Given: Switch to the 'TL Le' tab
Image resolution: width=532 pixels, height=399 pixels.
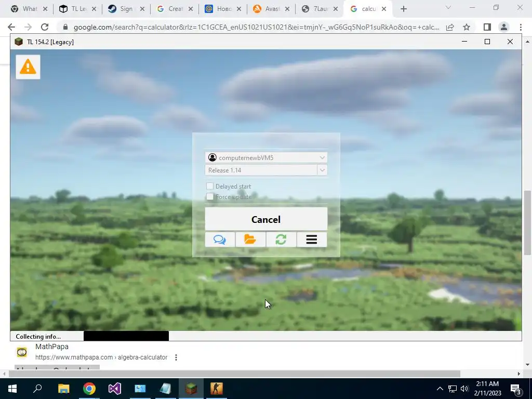Looking at the screenshot, I should coord(78,9).
